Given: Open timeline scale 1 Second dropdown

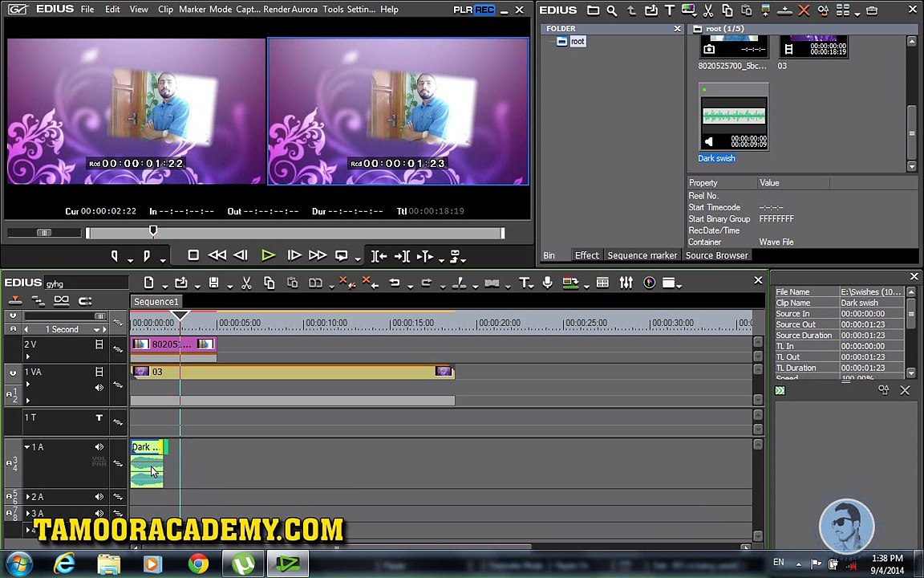Looking at the screenshot, I should pyautogui.click(x=97, y=330).
